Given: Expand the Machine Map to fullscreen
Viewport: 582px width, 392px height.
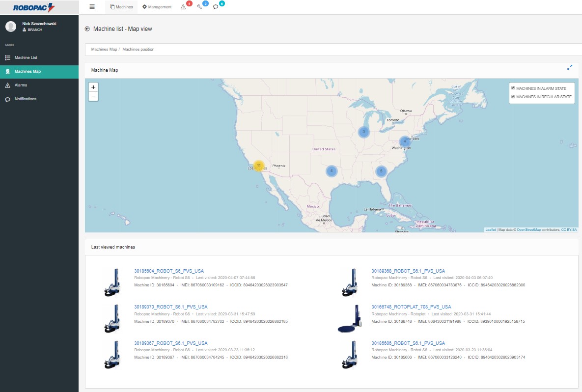Looking at the screenshot, I should click(x=570, y=67).
